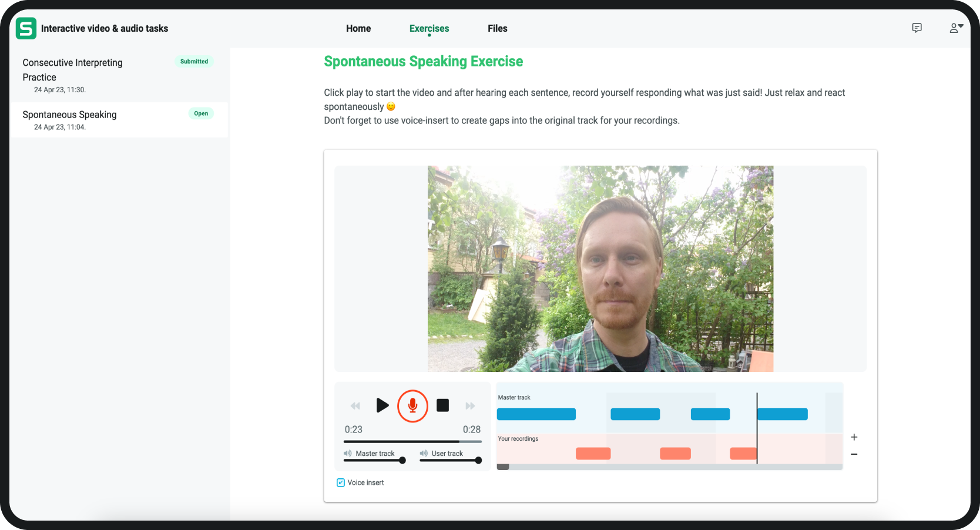Zoom out timeline with minus button
The width and height of the screenshot is (980, 530).
[854, 454]
